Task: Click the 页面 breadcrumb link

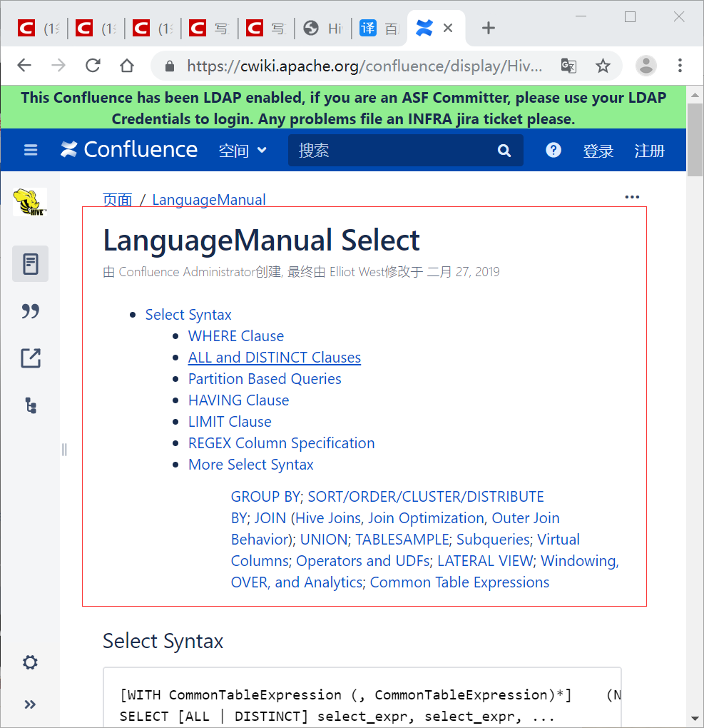Action: click(x=118, y=200)
